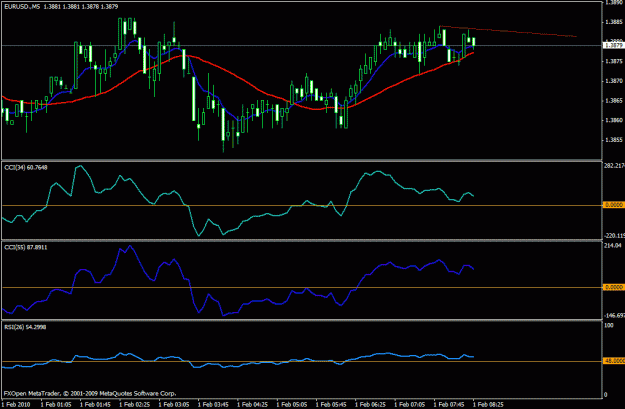Click the 1 Feb 07:05 time label
Viewport: 625px width, 409px height.
click(x=410, y=404)
